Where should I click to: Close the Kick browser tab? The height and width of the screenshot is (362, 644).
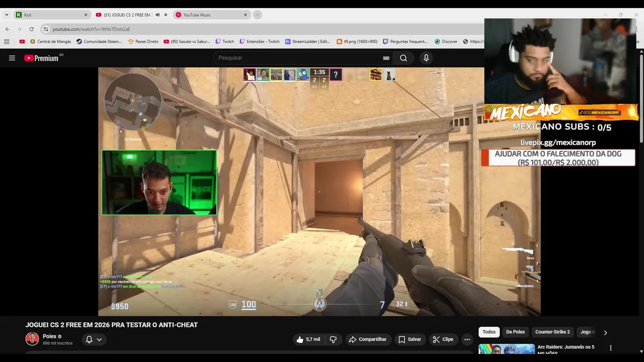tap(86, 15)
